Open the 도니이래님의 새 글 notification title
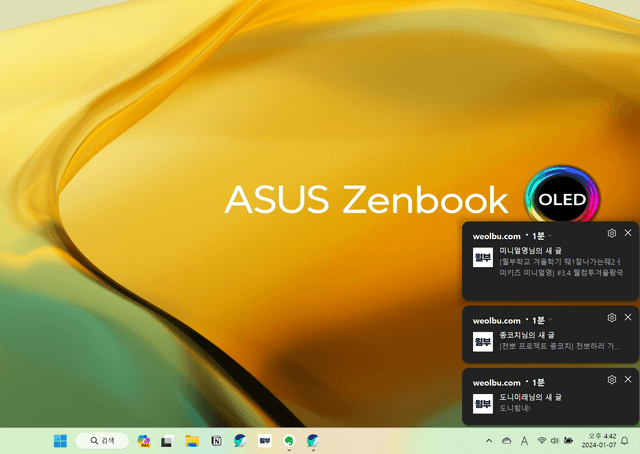The height and width of the screenshot is (454, 640). (531, 397)
